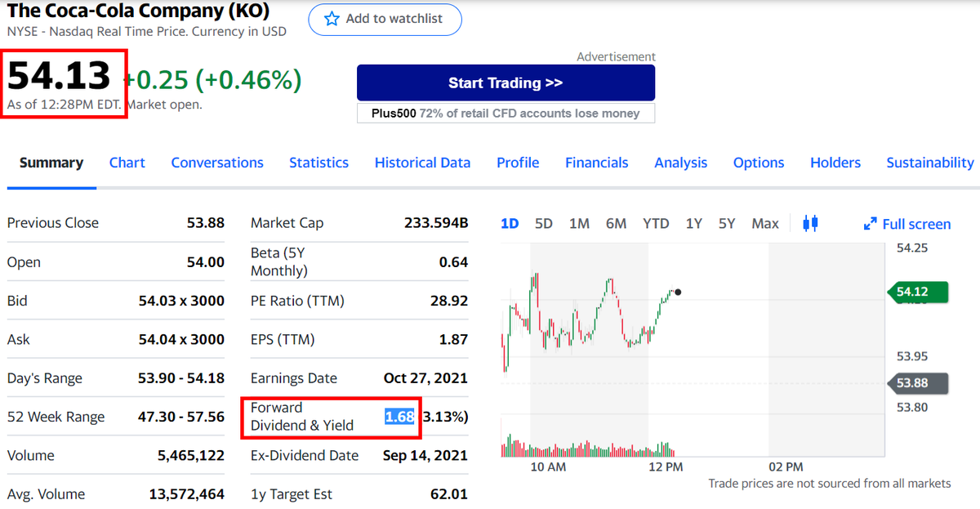Click the Beta value 0.64

[x=453, y=262]
